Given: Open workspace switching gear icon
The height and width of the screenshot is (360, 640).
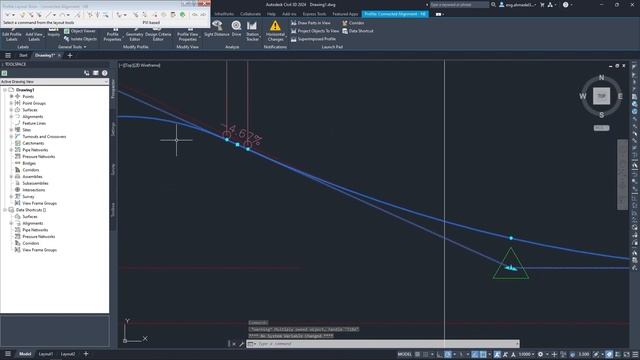Looking at the screenshot, I should pos(540,354).
